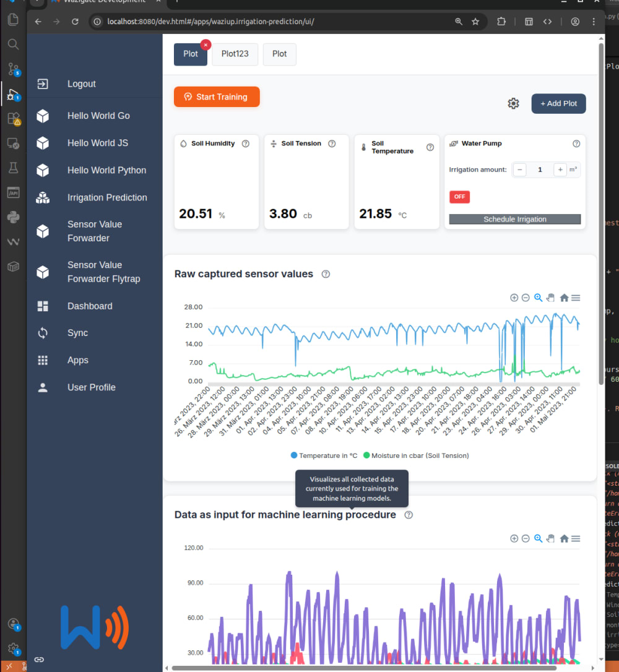Reset zoom on machine learning chart

coord(564,539)
